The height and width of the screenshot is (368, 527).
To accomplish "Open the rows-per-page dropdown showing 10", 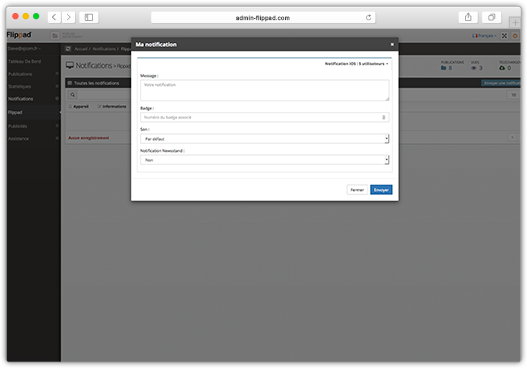I will 513,95.
